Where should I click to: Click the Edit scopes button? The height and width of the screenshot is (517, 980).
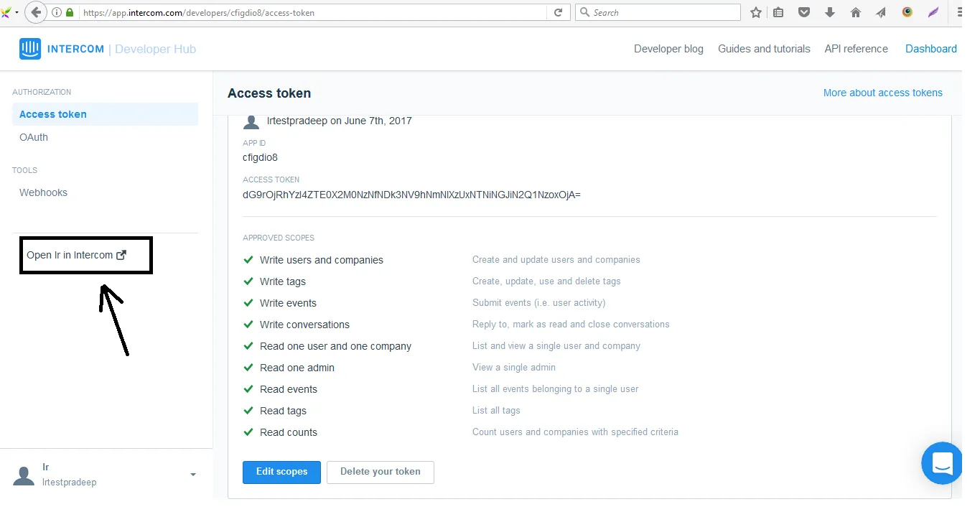coord(281,472)
